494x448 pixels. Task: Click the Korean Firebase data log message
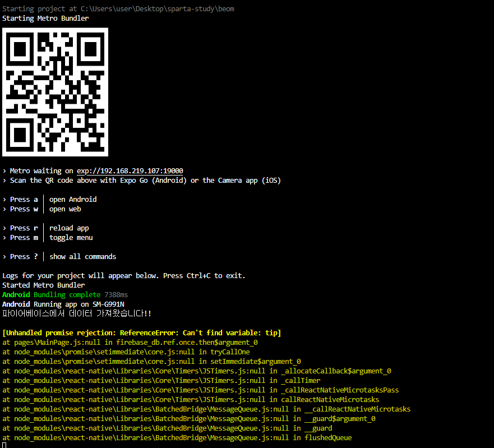pos(77,313)
